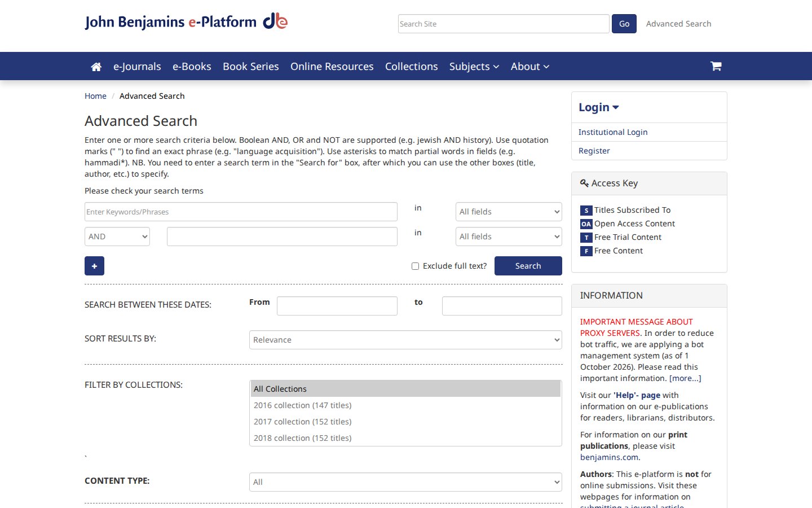Screen dimensions: 812x508
Task: Click the John Benjamins e-Platform logo
Action: (x=186, y=22)
